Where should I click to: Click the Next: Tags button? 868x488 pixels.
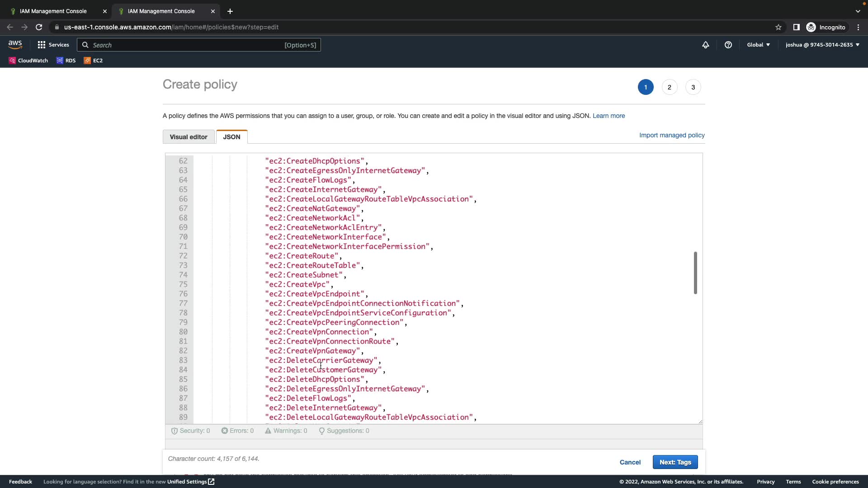[675, 462]
